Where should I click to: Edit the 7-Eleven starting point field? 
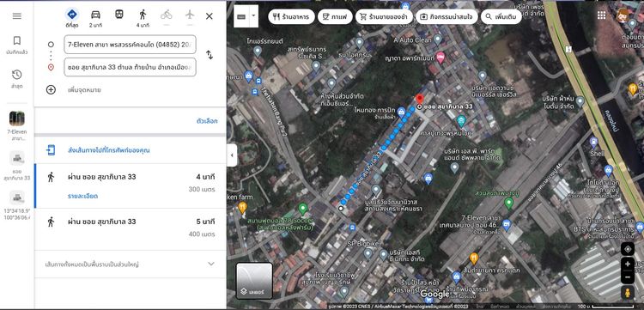pos(130,45)
